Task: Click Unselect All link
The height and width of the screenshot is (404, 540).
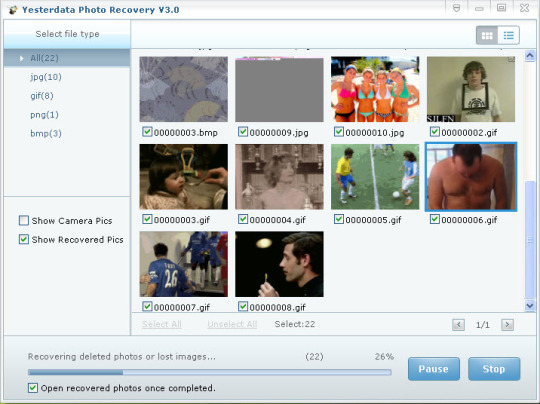Action: tap(232, 324)
